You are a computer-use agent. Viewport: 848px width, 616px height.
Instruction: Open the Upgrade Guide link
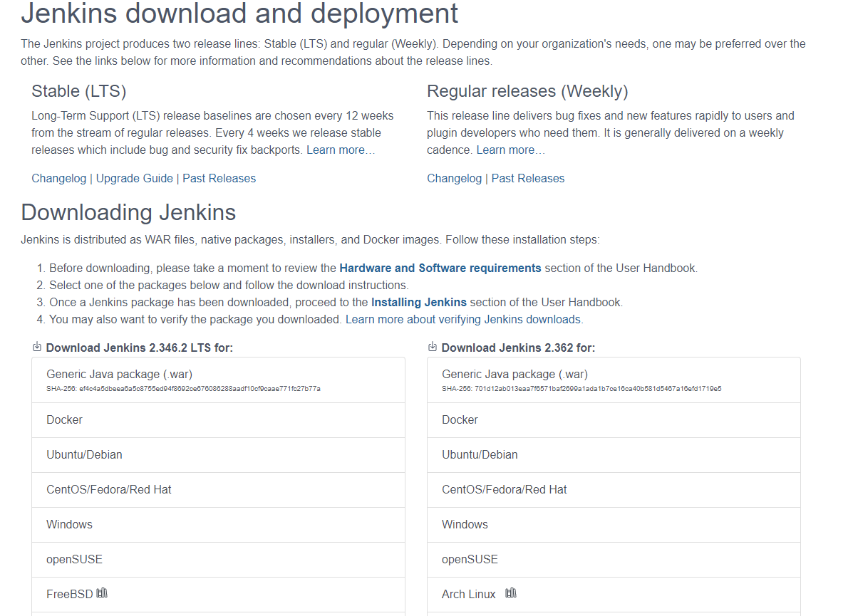tap(134, 178)
